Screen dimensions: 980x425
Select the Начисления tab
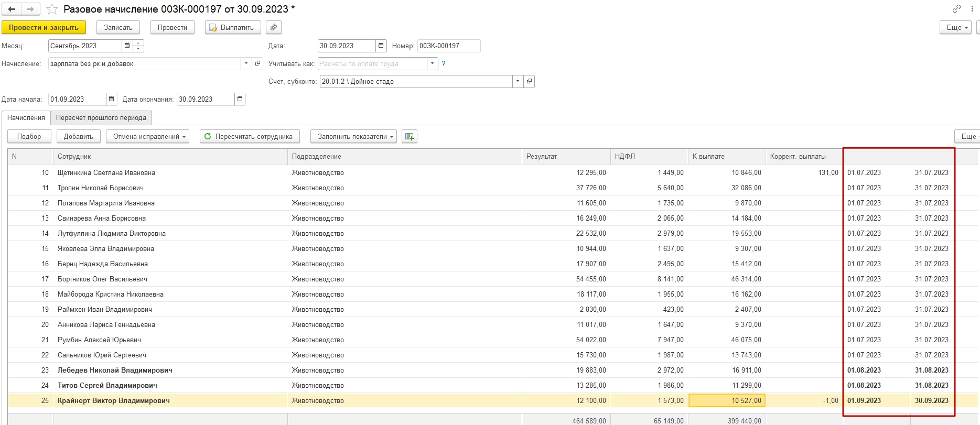(26, 118)
